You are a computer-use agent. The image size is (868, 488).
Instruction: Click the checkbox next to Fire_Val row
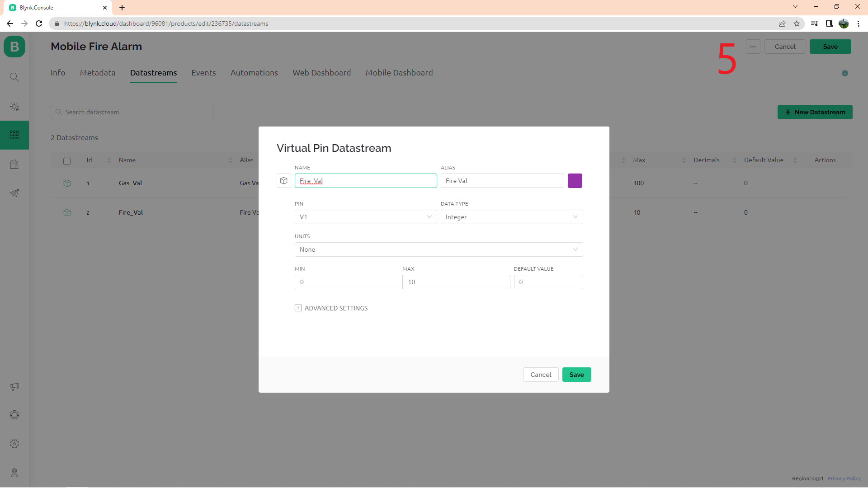[67, 212]
